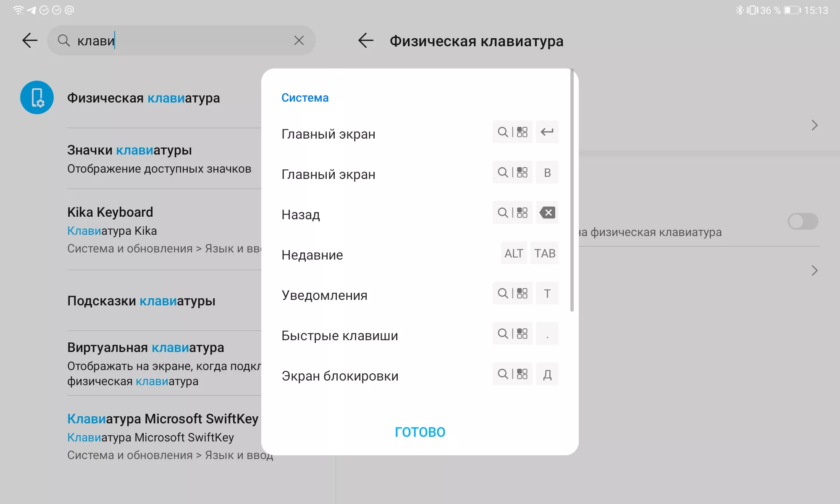The height and width of the screenshot is (504, 840).
Task: Open the blue Физическая клавиатура icon
Action: (x=37, y=97)
